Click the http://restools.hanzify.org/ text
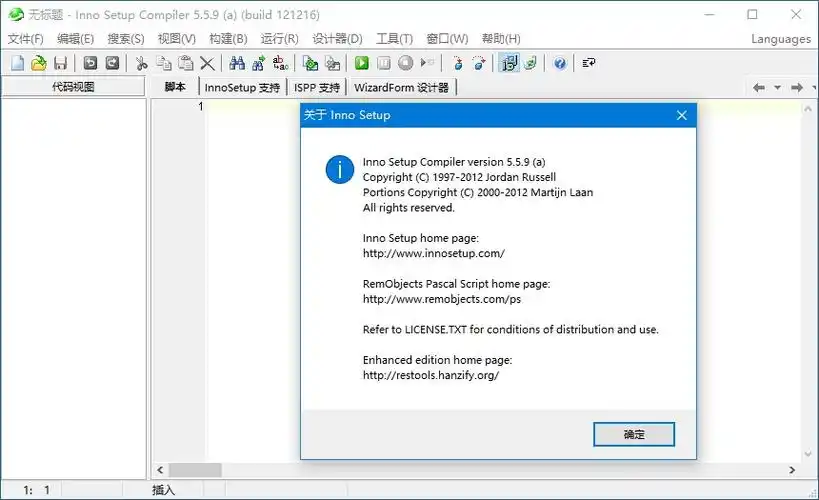The image size is (819, 500). [431, 375]
